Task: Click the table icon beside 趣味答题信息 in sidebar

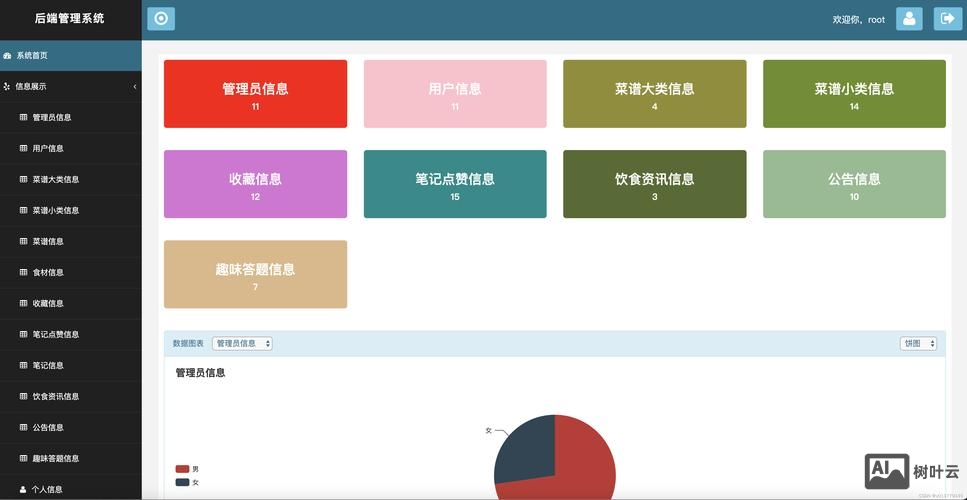Action: [23, 458]
